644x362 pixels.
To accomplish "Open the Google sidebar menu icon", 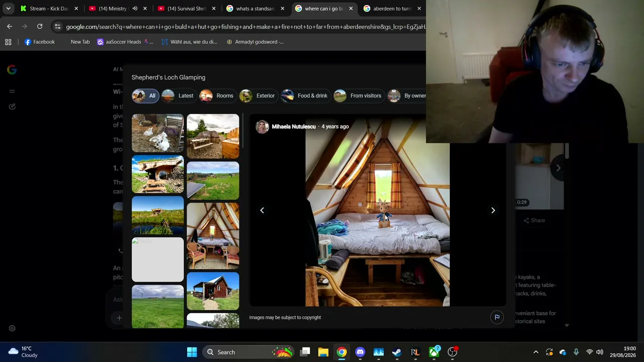I will pyautogui.click(x=12, y=91).
